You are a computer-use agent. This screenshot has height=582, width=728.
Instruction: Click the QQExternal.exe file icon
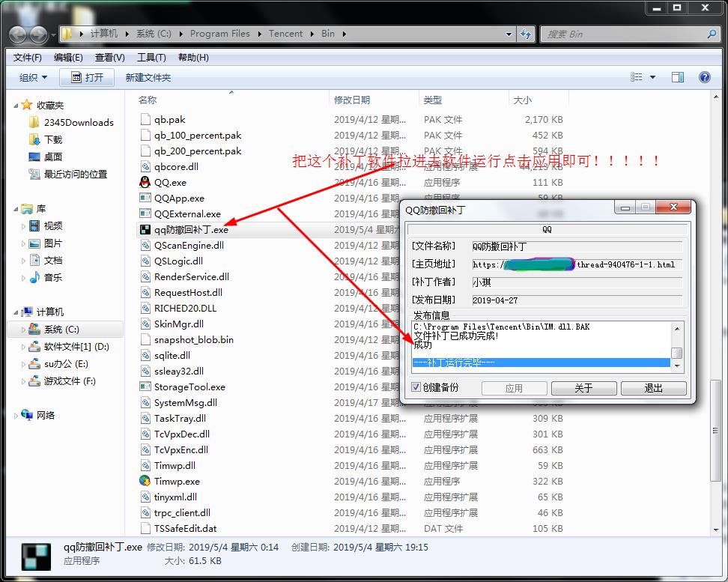point(145,213)
